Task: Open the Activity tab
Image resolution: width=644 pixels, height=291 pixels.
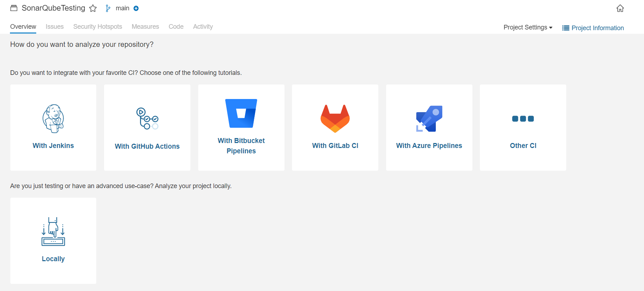Action: point(203,27)
